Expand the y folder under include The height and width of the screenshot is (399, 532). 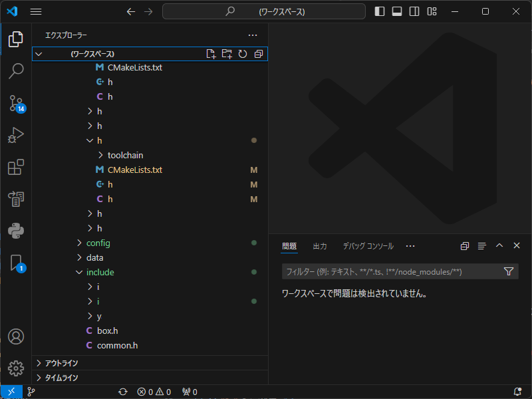point(150,317)
